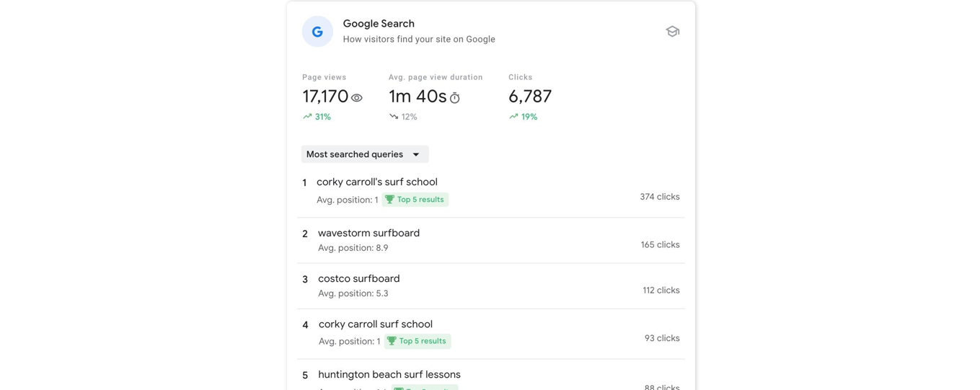
Task: Select the corky carroll's surf school query
Action: coord(377,182)
